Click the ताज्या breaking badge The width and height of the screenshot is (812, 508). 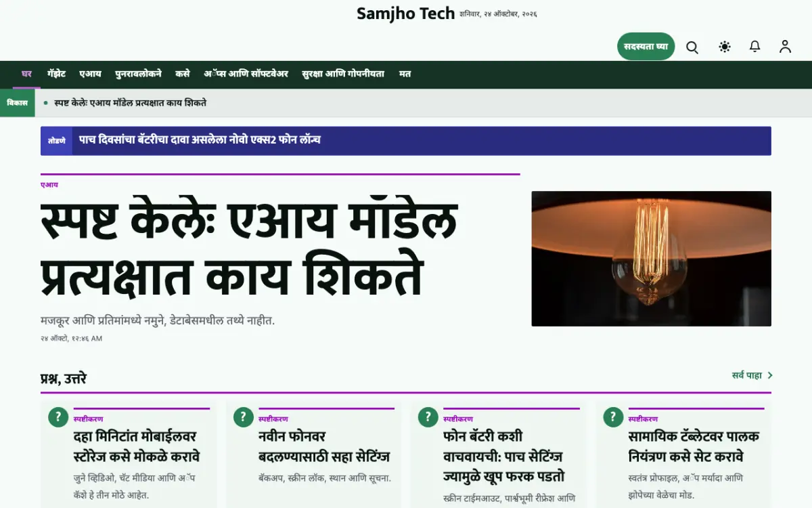click(56, 141)
